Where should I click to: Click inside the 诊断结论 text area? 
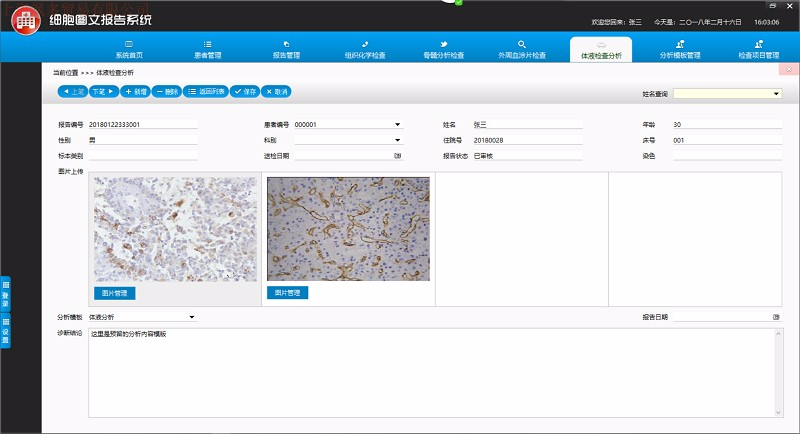[x=431, y=373]
